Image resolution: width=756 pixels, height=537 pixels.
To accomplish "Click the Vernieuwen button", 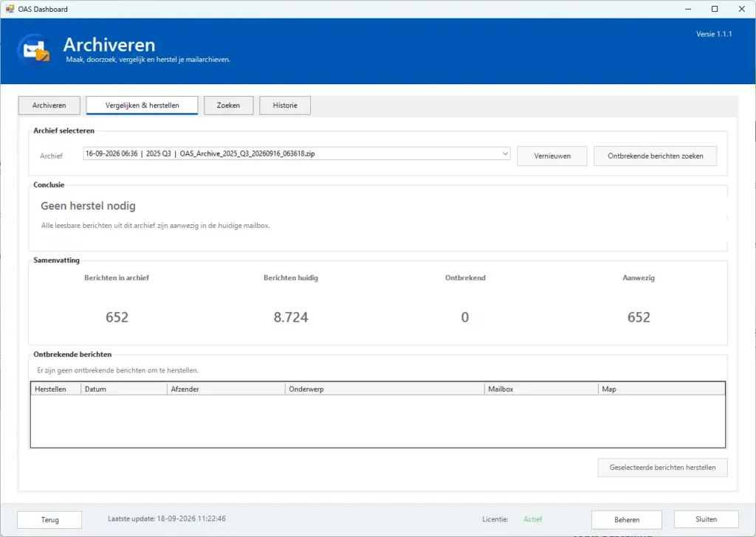I will pyautogui.click(x=552, y=156).
